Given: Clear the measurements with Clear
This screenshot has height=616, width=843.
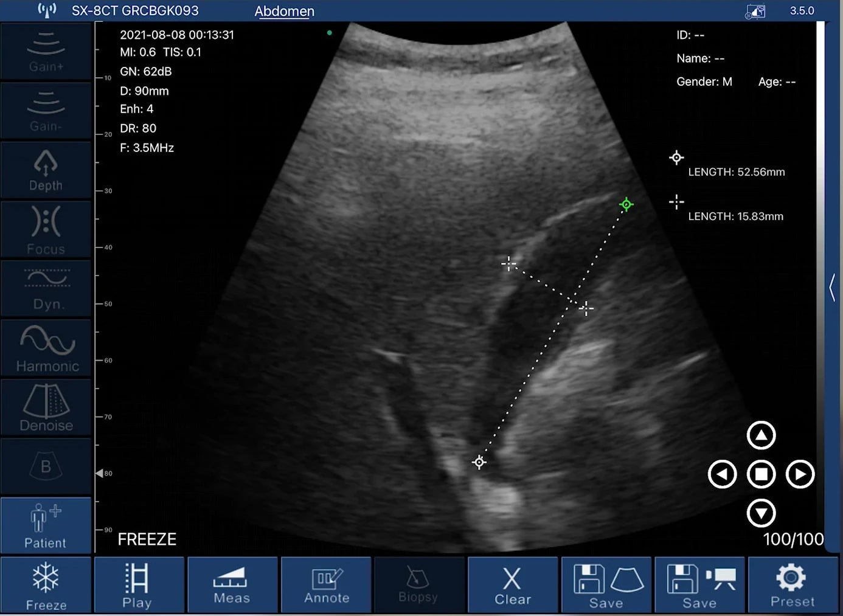Looking at the screenshot, I should [513, 585].
